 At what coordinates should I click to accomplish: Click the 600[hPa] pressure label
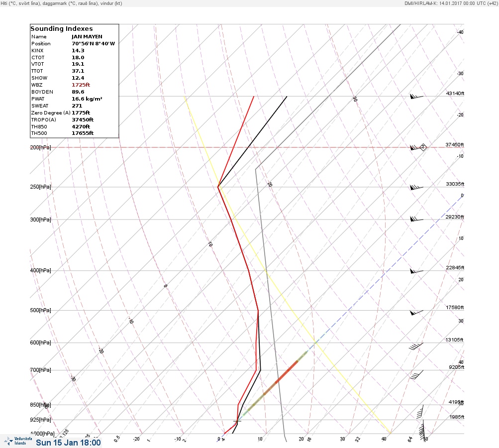point(40,342)
